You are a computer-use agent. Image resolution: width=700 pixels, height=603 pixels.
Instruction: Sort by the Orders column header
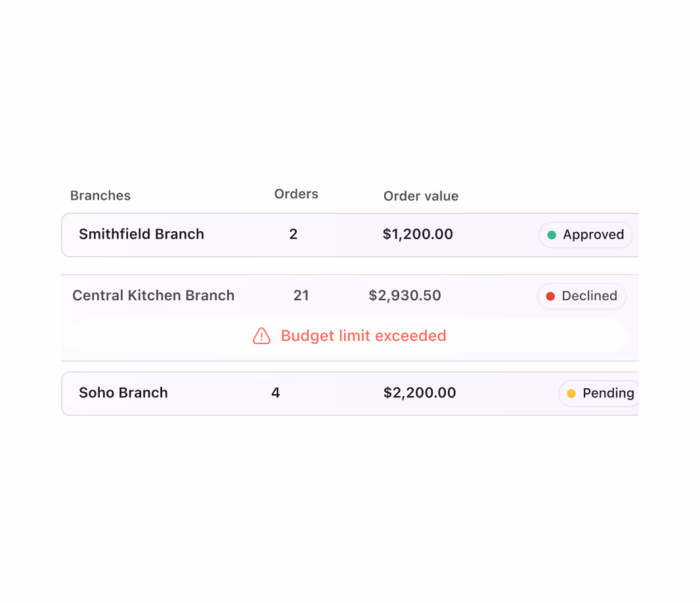coord(296,194)
